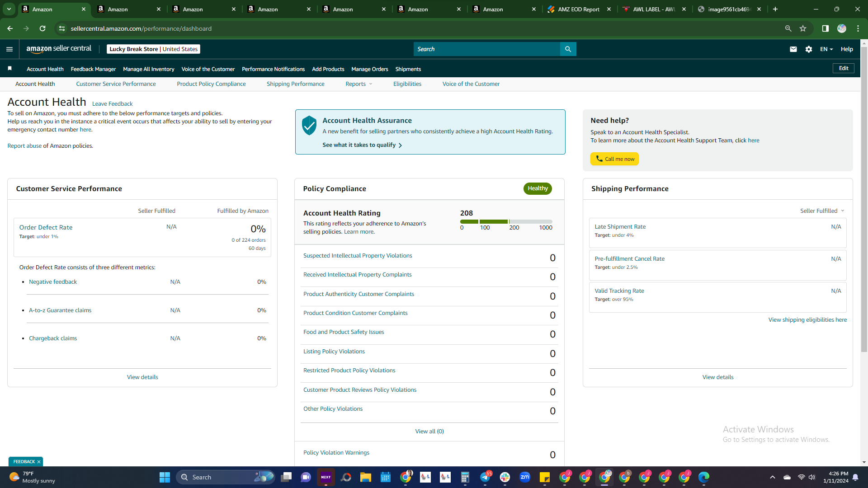Click into the Seller Central search field
The width and height of the screenshot is (868, 488).
pyautogui.click(x=486, y=49)
